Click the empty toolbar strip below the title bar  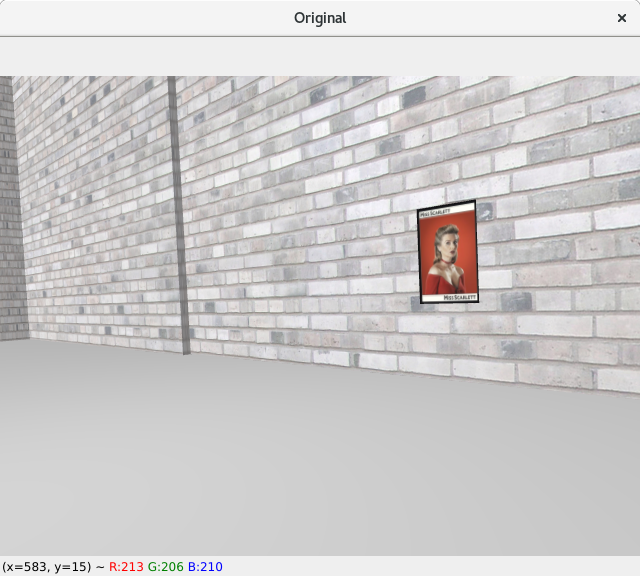320,56
